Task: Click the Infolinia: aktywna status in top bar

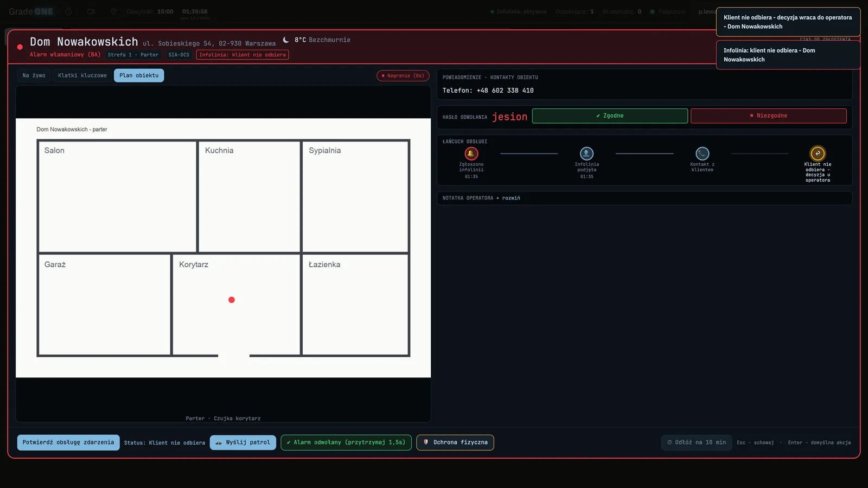Action: click(519, 11)
